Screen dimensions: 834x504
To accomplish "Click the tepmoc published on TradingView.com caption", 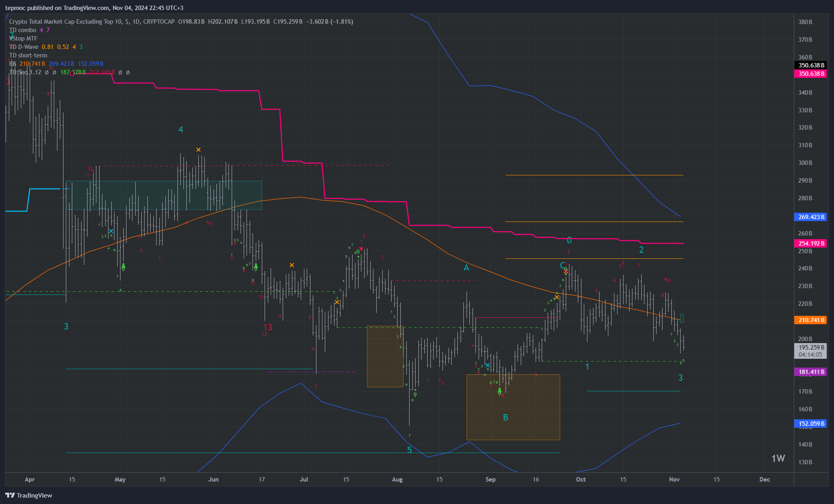I will click(x=57, y=8).
